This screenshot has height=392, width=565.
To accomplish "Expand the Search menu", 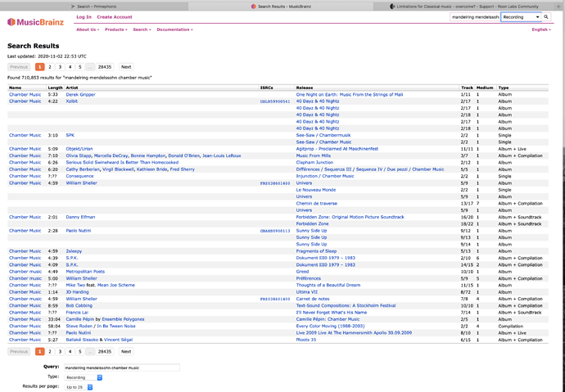I will [142, 29].
